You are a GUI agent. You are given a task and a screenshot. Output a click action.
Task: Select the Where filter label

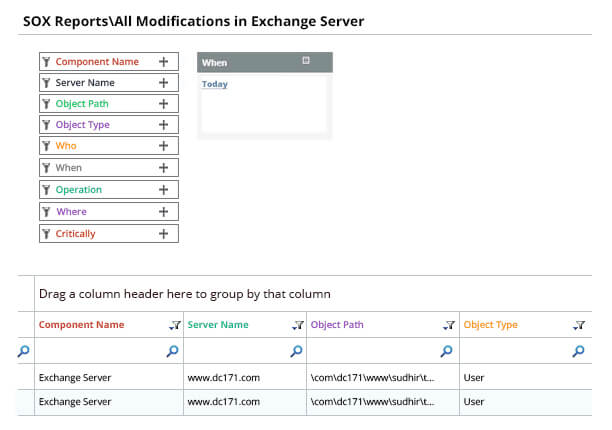(x=71, y=212)
